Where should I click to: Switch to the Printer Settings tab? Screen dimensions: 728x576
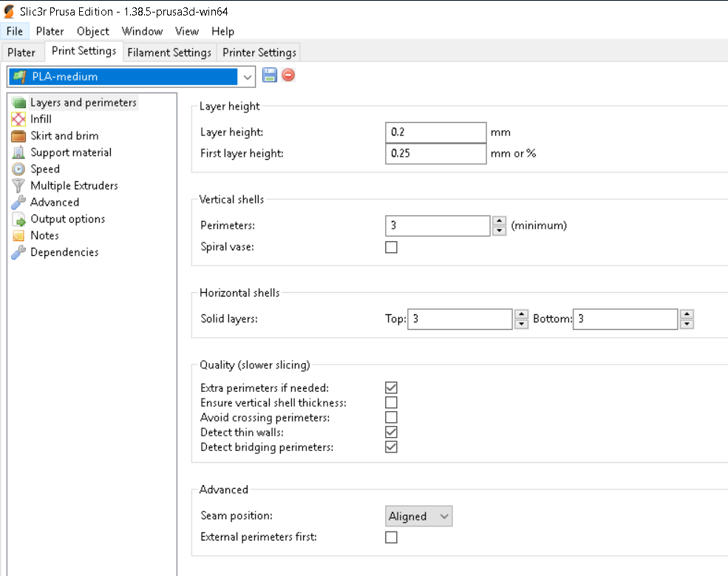[259, 52]
